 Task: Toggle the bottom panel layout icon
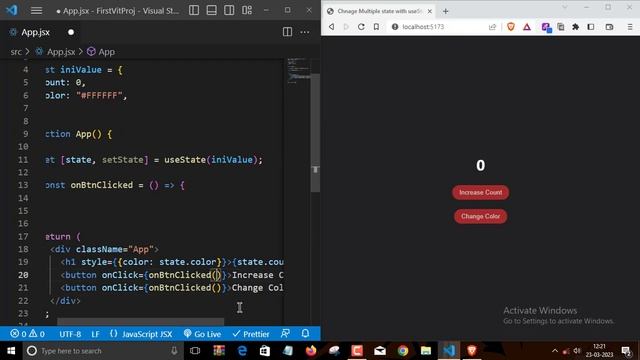[x=211, y=11]
